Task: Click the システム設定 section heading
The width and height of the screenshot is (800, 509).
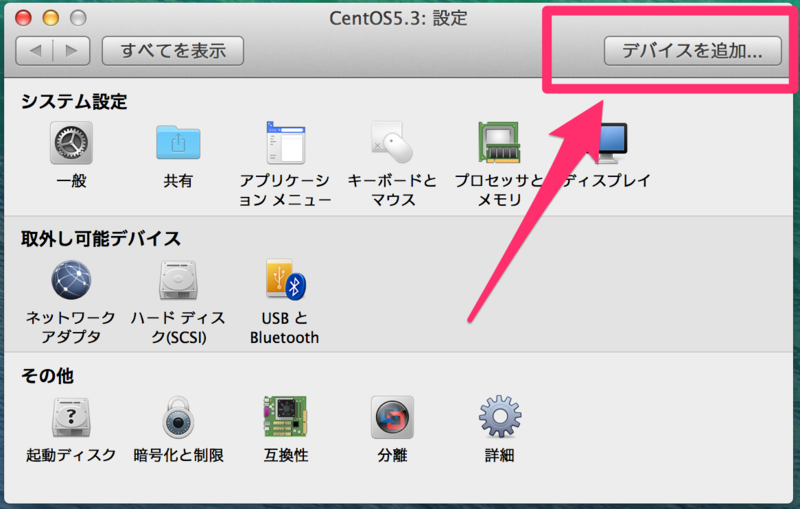Action: pyautogui.click(x=74, y=101)
